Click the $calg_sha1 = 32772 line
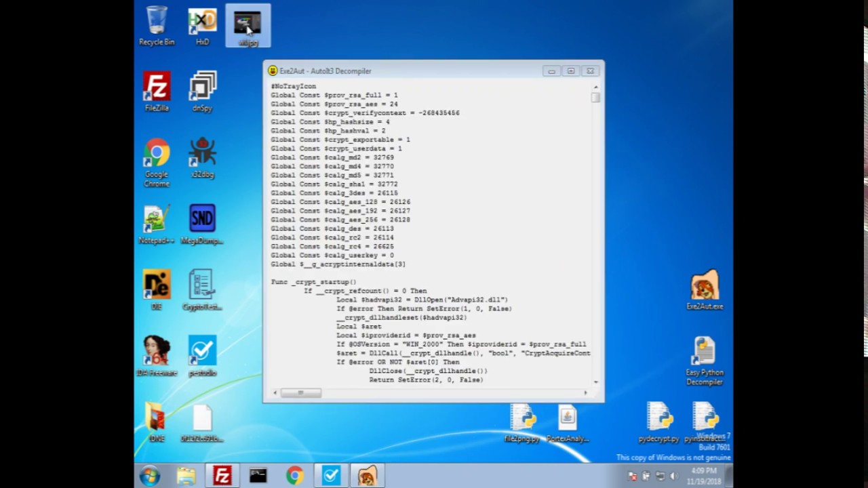The image size is (868, 488). (334, 184)
